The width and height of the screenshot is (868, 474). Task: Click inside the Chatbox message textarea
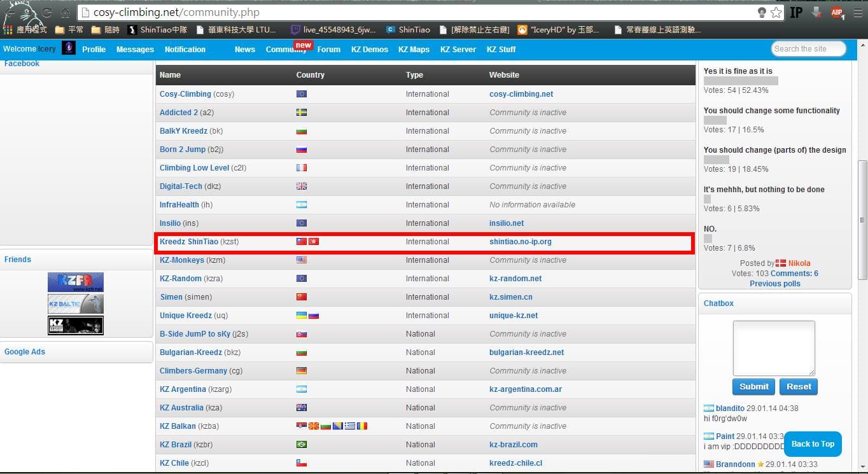(x=774, y=348)
